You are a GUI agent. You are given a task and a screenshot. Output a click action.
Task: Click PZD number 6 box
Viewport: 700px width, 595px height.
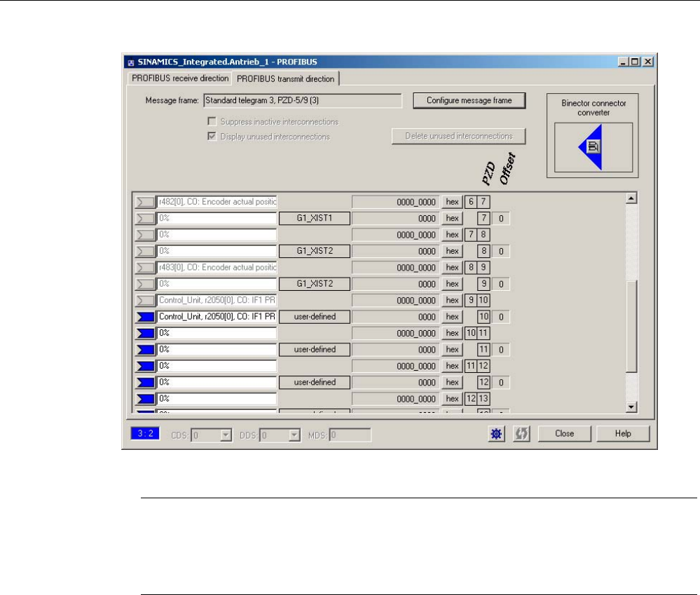coord(471,203)
